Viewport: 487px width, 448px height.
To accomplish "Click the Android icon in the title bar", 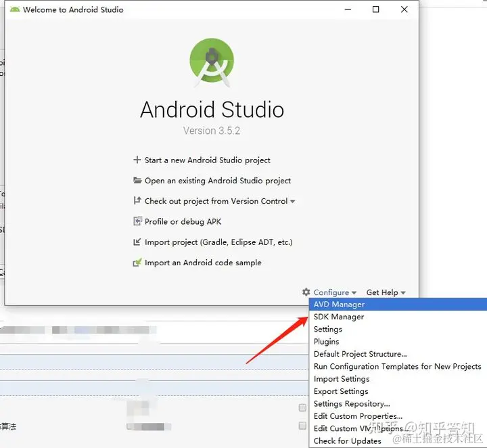I will pyautogui.click(x=15, y=9).
